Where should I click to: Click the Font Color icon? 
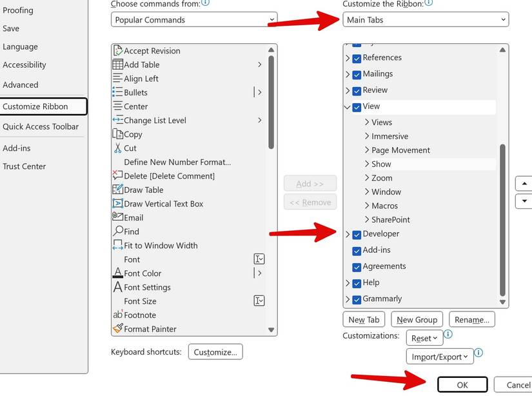(x=117, y=273)
